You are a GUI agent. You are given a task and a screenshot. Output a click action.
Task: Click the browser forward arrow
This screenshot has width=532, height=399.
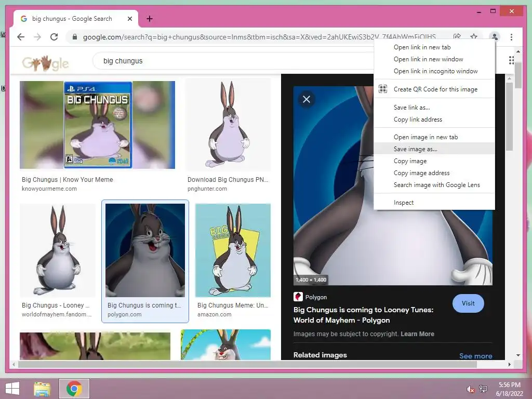pyautogui.click(x=37, y=37)
